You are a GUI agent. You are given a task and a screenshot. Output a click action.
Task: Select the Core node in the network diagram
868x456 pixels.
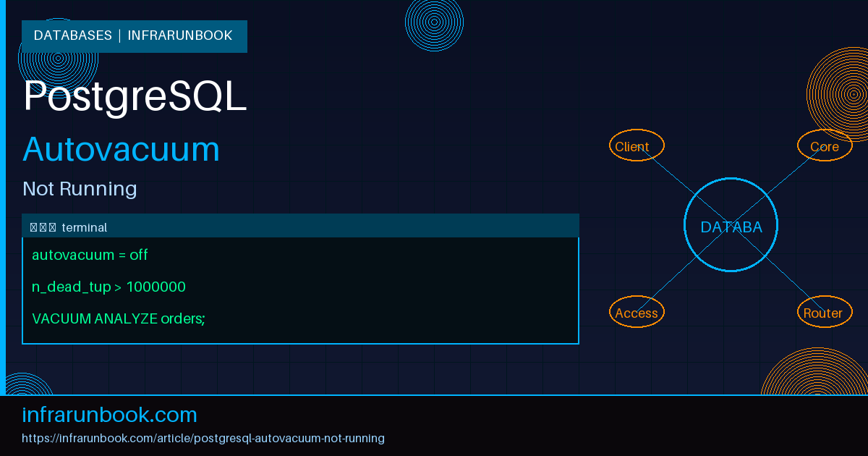825,145
